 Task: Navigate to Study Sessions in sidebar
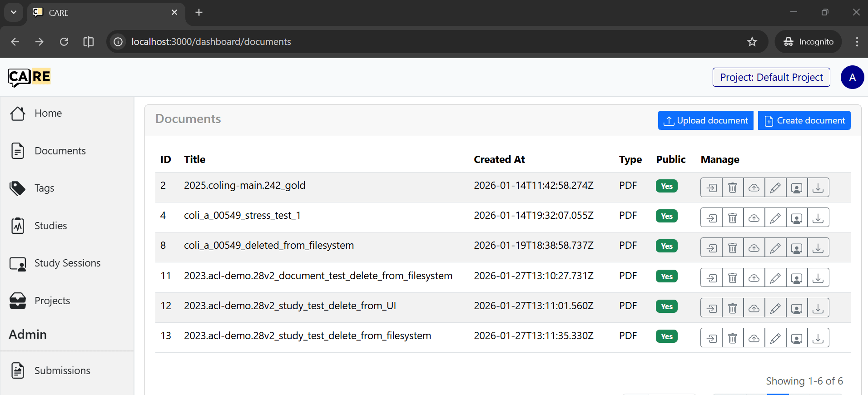click(x=67, y=263)
